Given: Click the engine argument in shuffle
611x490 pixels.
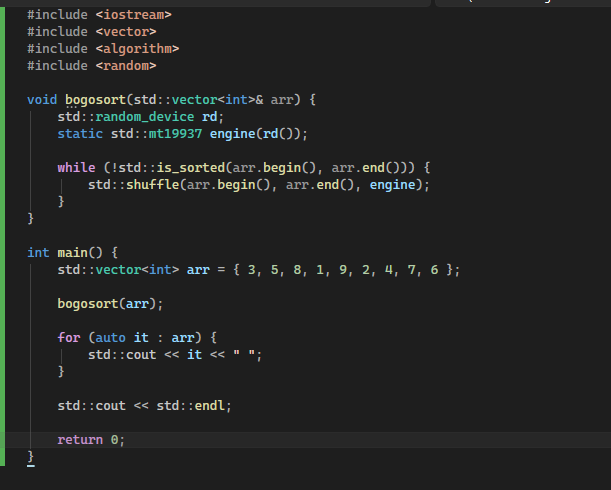Looking at the screenshot, I should 392,185.
